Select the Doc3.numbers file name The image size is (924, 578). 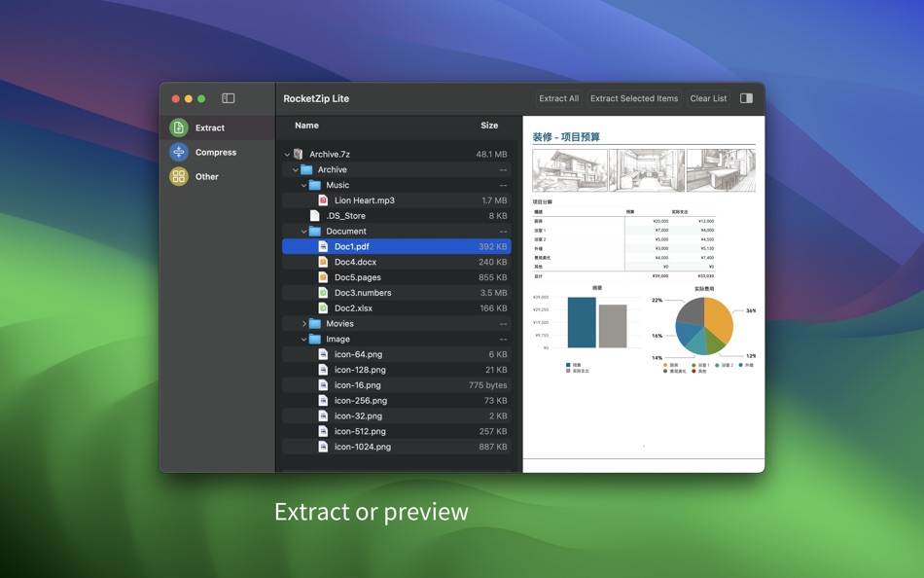click(363, 293)
